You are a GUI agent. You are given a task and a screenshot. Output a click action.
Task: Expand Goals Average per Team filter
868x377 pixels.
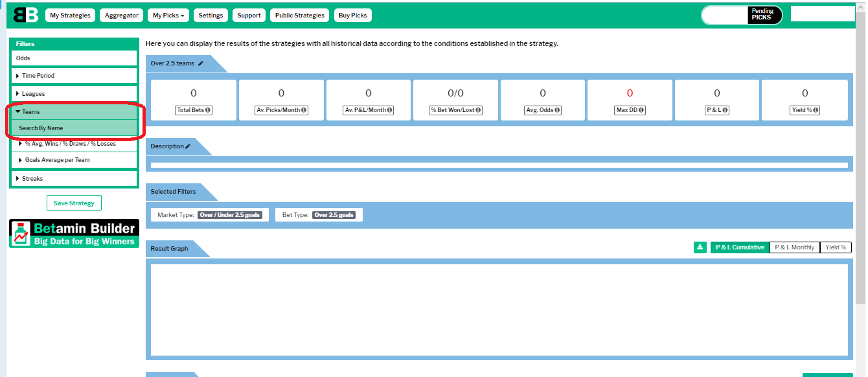[74, 160]
